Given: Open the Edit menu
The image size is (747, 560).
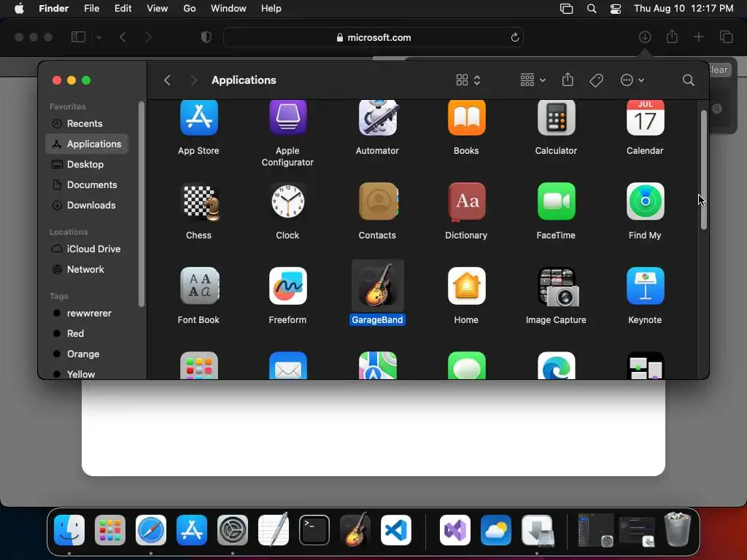Looking at the screenshot, I should tap(123, 9).
